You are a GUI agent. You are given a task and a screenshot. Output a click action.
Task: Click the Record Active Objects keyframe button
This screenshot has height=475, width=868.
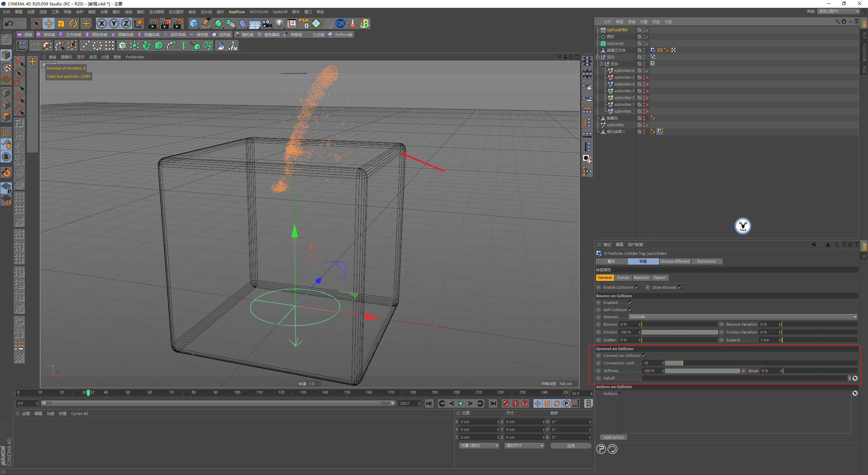pos(506,403)
